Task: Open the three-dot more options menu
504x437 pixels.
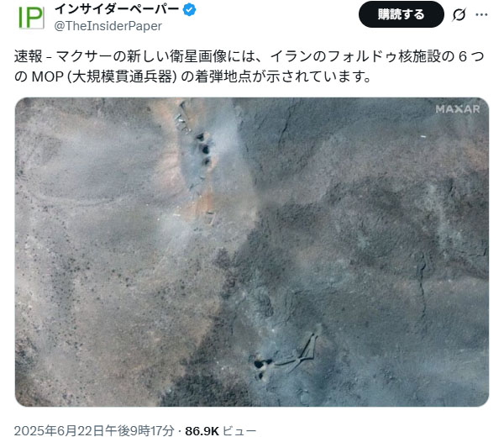Action: click(481, 14)
